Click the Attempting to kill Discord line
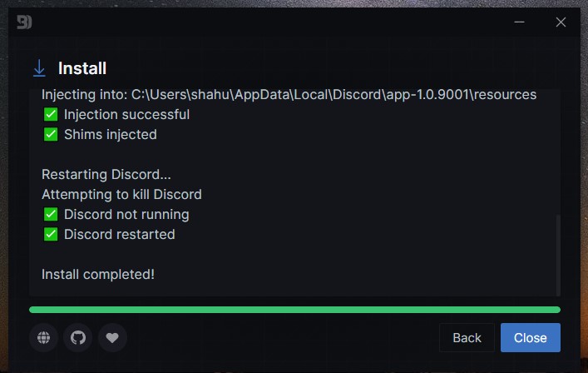The width and height of the screenshot is (588, 373). (121, 194)
